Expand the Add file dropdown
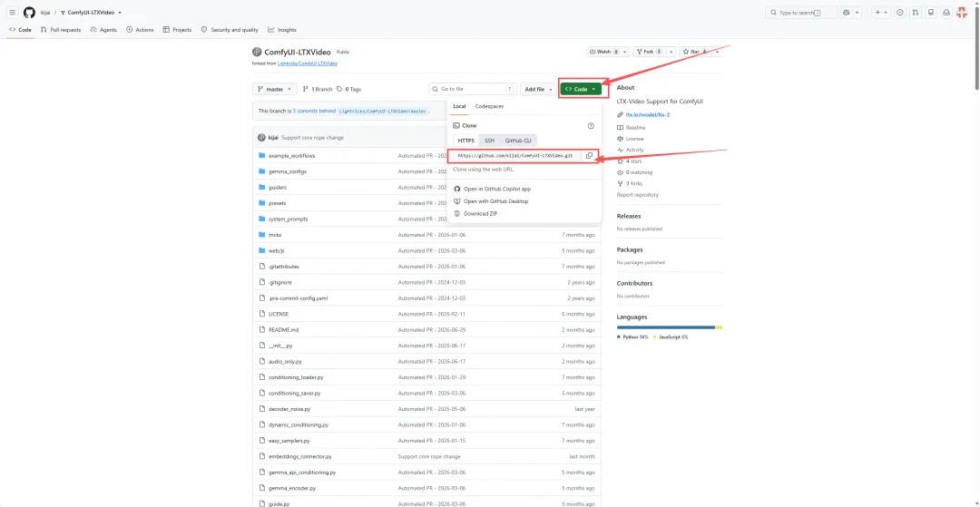Screen dimensions: 980x507 coord(538,89)
